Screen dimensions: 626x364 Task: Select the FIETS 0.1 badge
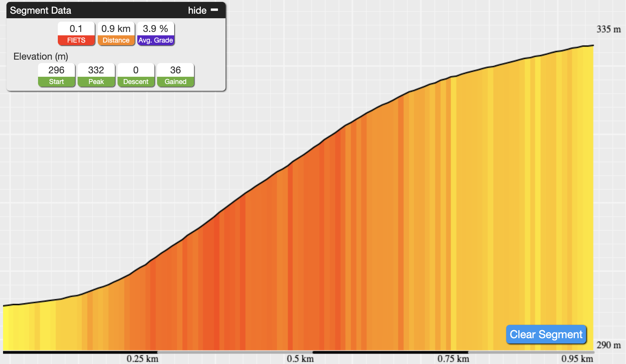click(76, 34)
